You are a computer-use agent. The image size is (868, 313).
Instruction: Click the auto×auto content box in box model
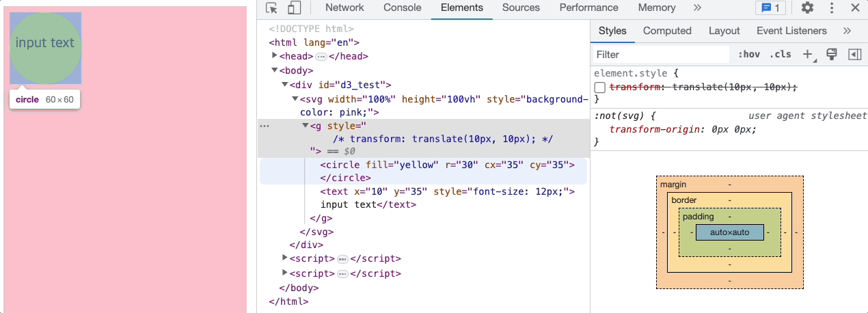pos(730,232)
